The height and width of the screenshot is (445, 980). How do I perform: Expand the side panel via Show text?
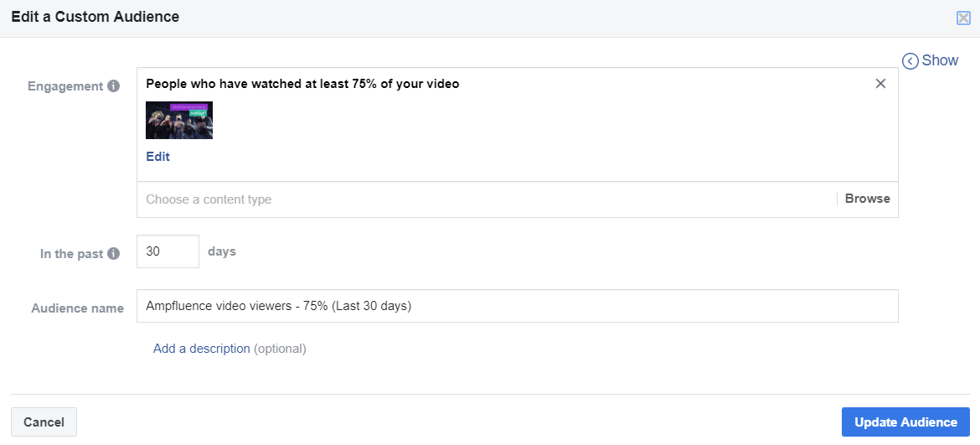(940, 60)
